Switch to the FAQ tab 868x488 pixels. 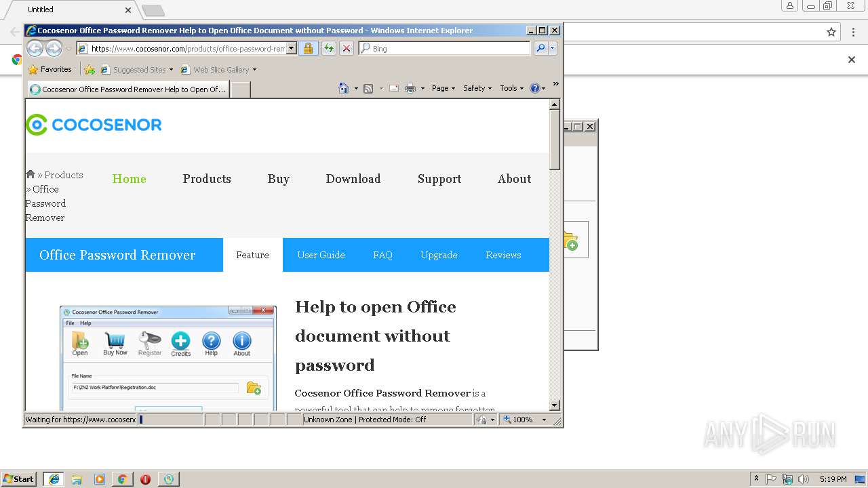[x=382, y=255]
